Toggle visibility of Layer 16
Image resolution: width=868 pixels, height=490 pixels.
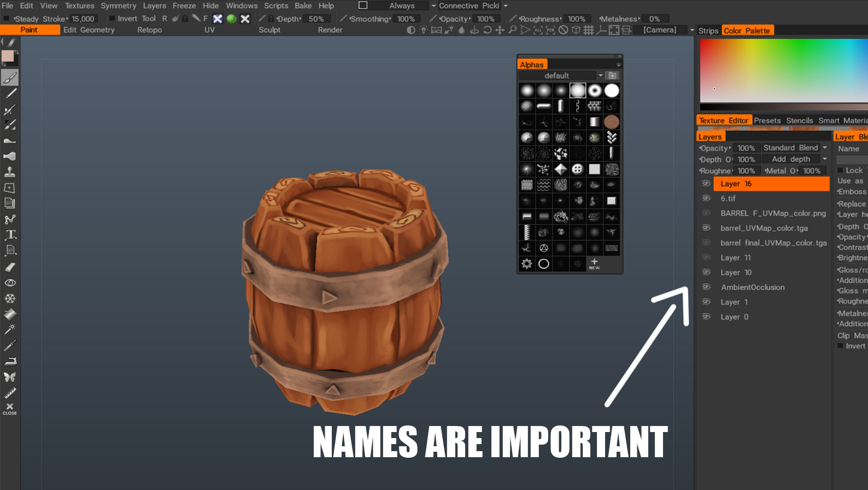point(706,184)
